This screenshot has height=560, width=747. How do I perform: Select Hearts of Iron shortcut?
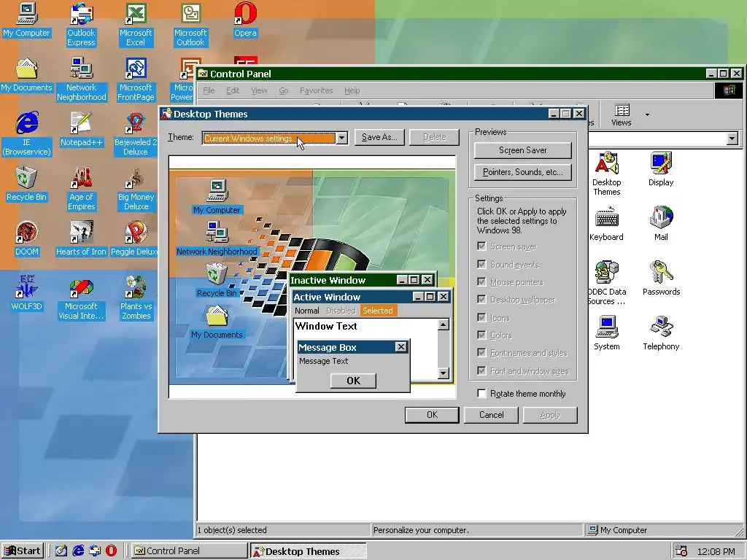point(82,239)
